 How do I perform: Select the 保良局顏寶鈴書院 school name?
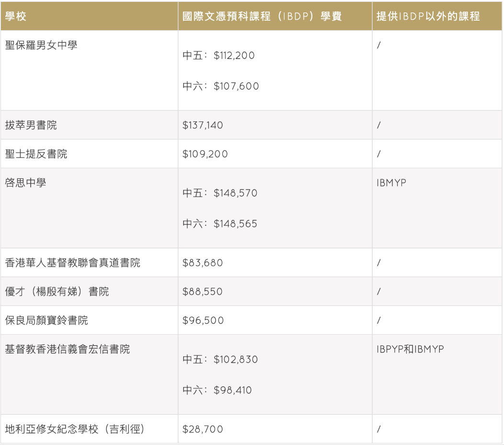[46, 320]
